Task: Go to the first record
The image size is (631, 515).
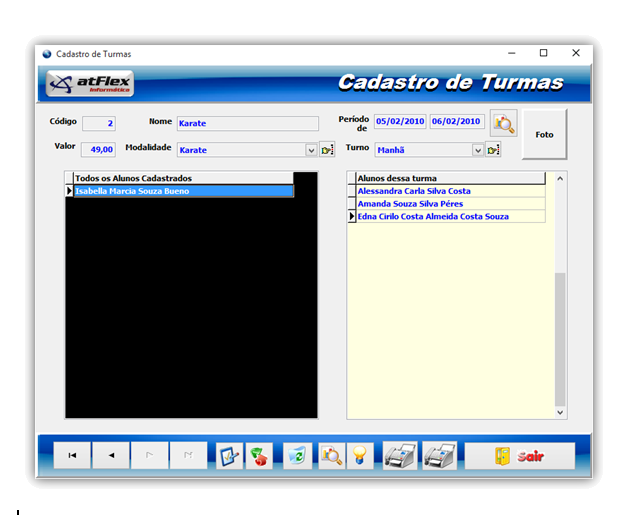Action: point(72,455)
